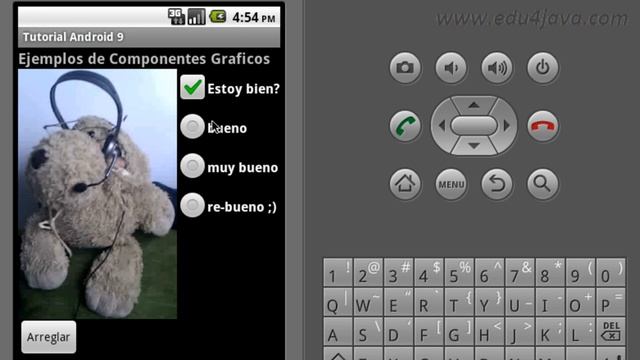Tap the 5 key with % symbol
The image size is (640, 360).
[x=459, y=272]
